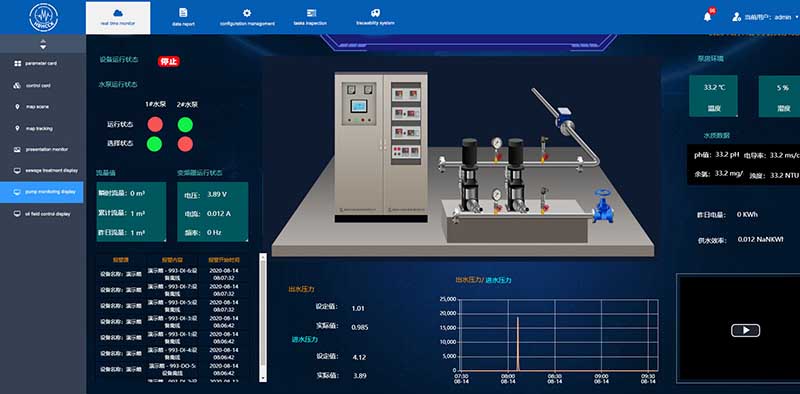Collapse sidebar using the up-down arrows

[x=43, y=44]
